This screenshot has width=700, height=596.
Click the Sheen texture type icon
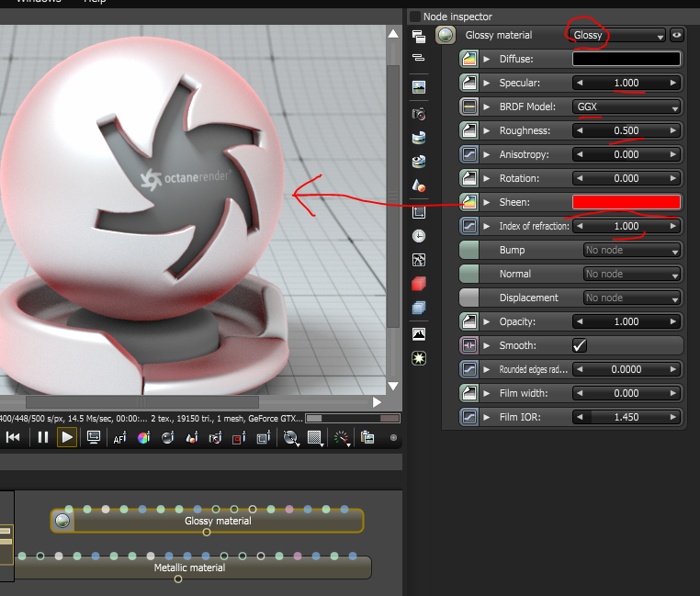[469, 202]
